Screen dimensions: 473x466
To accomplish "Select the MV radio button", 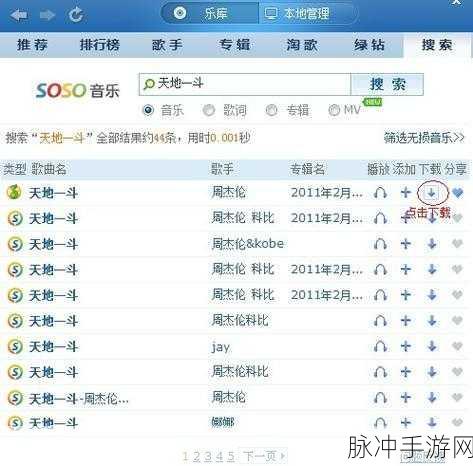I will 334,110.
